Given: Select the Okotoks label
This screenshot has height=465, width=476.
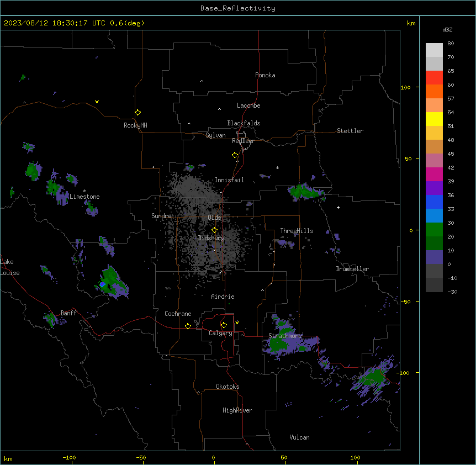Looking at the screenshot, I should [228, 387].
